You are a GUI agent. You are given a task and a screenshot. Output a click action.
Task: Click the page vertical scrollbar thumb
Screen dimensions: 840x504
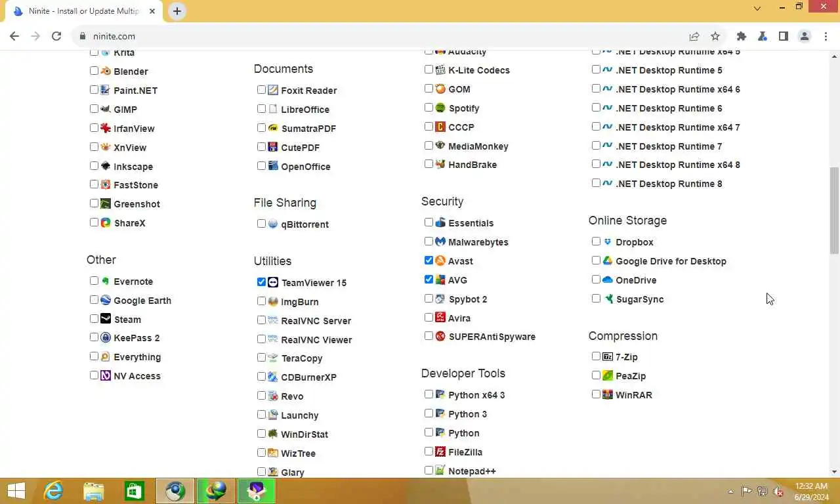click(834, 210)
